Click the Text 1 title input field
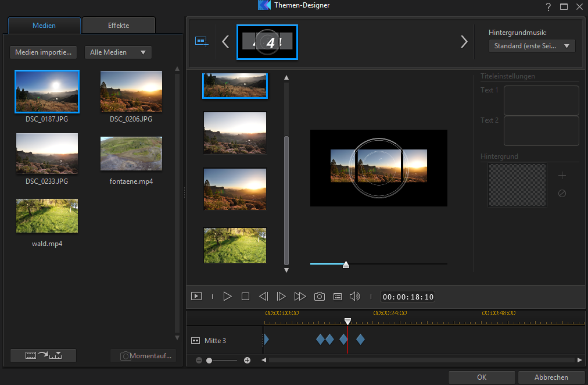This screenshot has height=385, width=588. click(x=541, y=100)
